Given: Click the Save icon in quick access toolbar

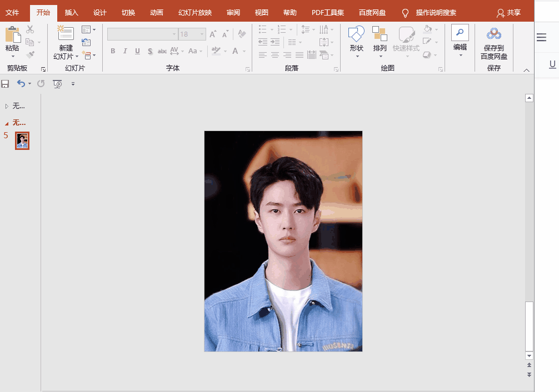Looking at the screenshot, I should (x=6, y=84).
